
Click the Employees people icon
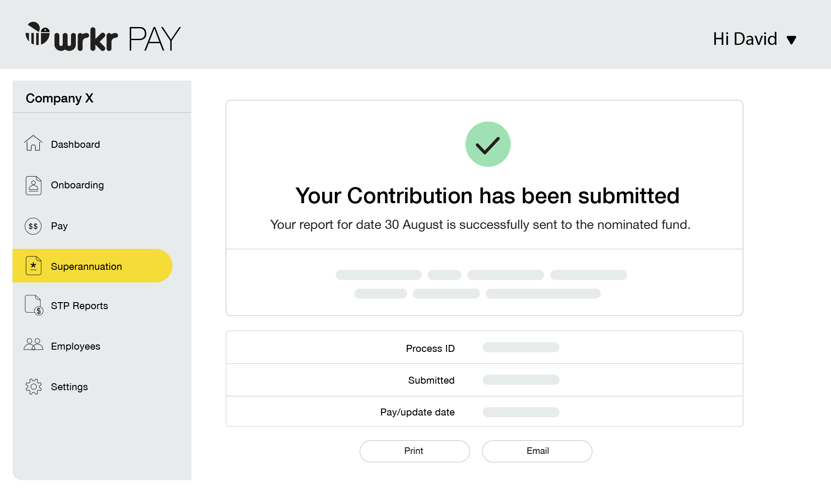click(34, 344)
